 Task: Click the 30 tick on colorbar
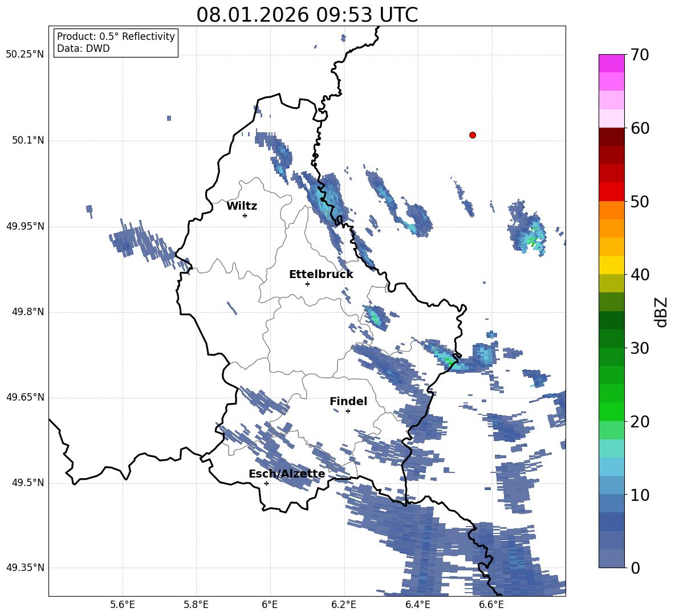click(x=640, y=348)
